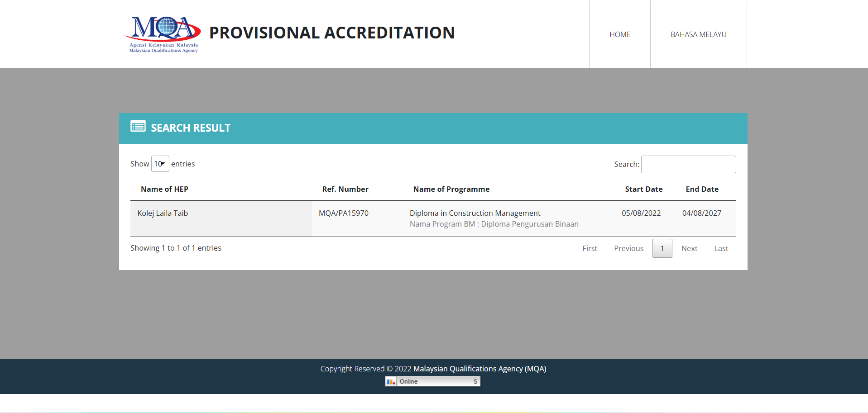Image resolution: width=868 pixels, height=413 pixels.
Task: Select page 1 in pagination
Action: click(x=662, y=248)
